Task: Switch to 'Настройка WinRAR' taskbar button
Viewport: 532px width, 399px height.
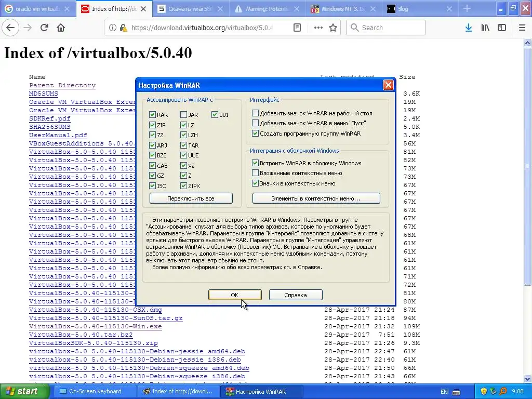Action: [263, 392]
